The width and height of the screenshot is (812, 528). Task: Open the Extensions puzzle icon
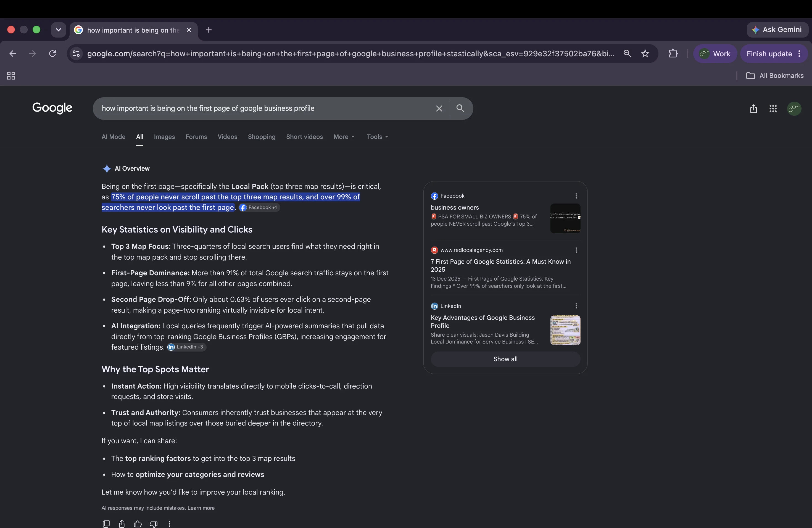(673, 54)
